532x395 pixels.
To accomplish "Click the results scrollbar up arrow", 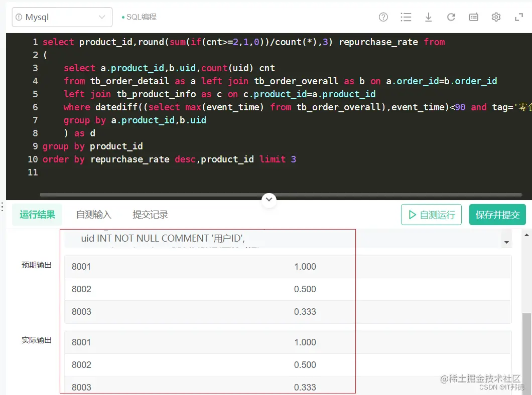I will point(526,235).
